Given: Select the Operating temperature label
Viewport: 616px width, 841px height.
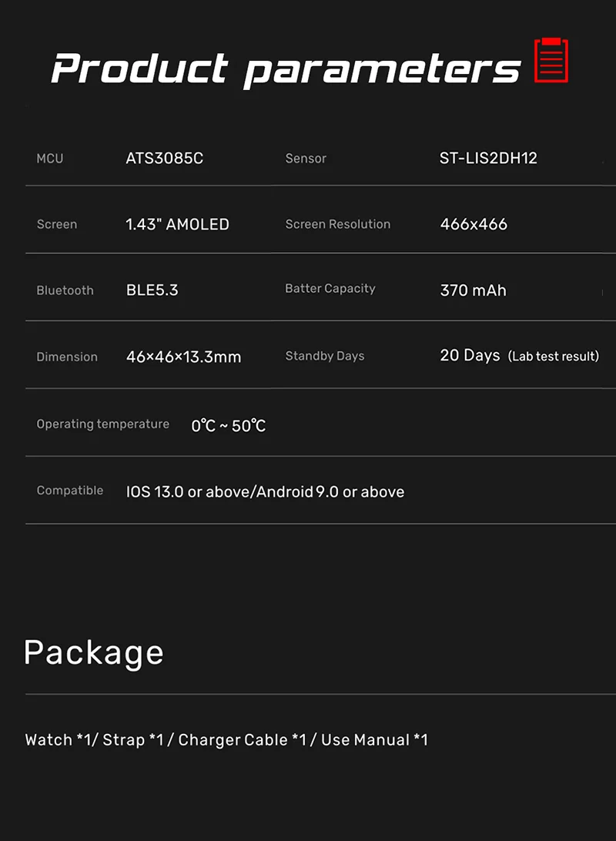Looking at the screenshot, I should [x=103, y=424].
